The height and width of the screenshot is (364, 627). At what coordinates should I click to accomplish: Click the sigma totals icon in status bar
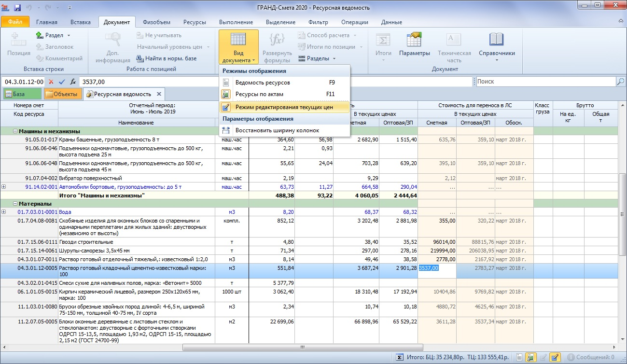(x=400, y=358)
